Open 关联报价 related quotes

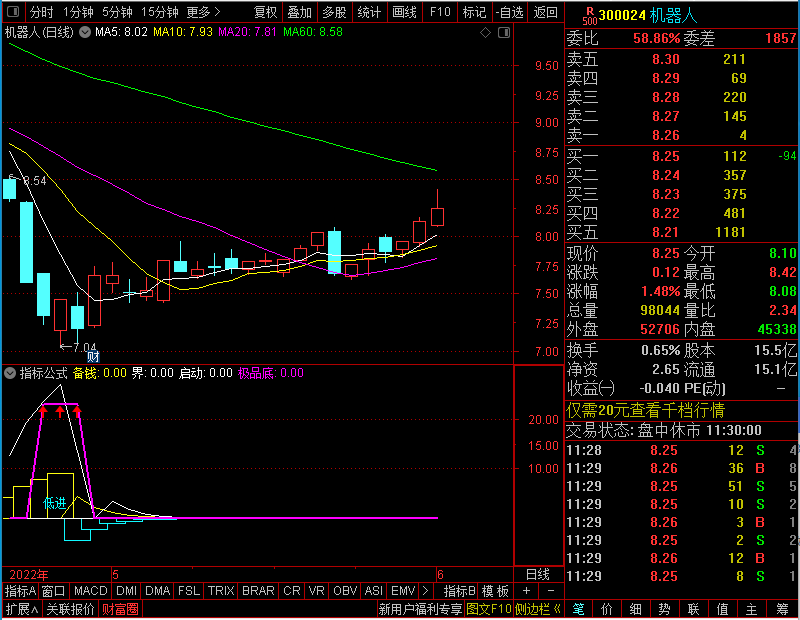[x=70, y=609]
